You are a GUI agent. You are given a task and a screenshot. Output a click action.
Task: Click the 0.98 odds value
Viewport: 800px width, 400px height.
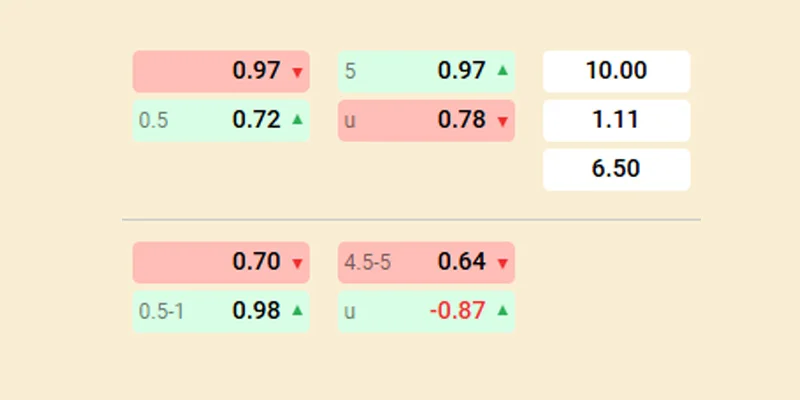[257, 311]
